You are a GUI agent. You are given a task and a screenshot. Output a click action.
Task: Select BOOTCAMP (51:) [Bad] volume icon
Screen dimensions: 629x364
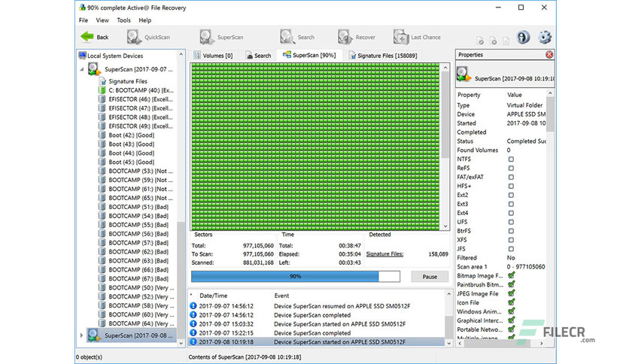click(x=102, y=207)
